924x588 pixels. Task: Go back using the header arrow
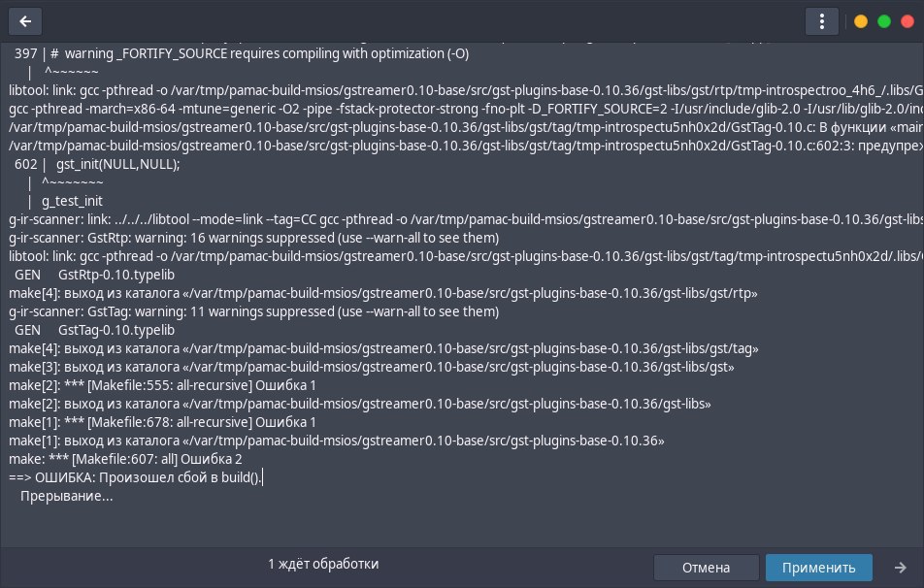click(24, 20)
